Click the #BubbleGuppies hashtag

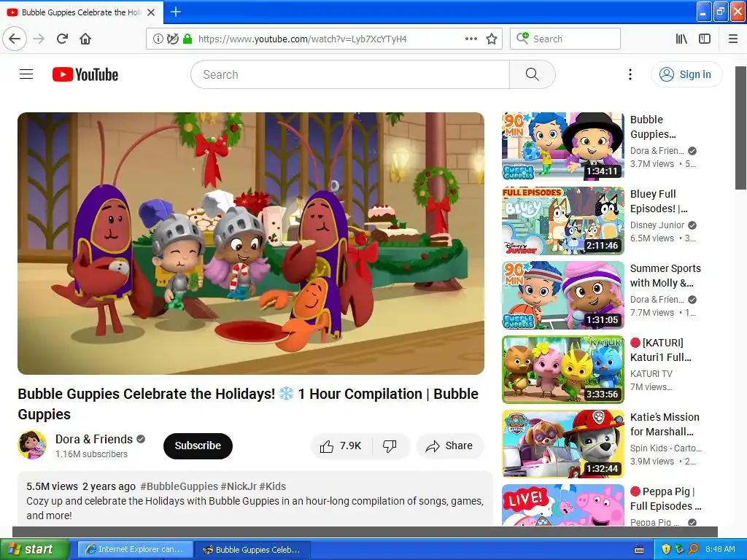[179, 486]
